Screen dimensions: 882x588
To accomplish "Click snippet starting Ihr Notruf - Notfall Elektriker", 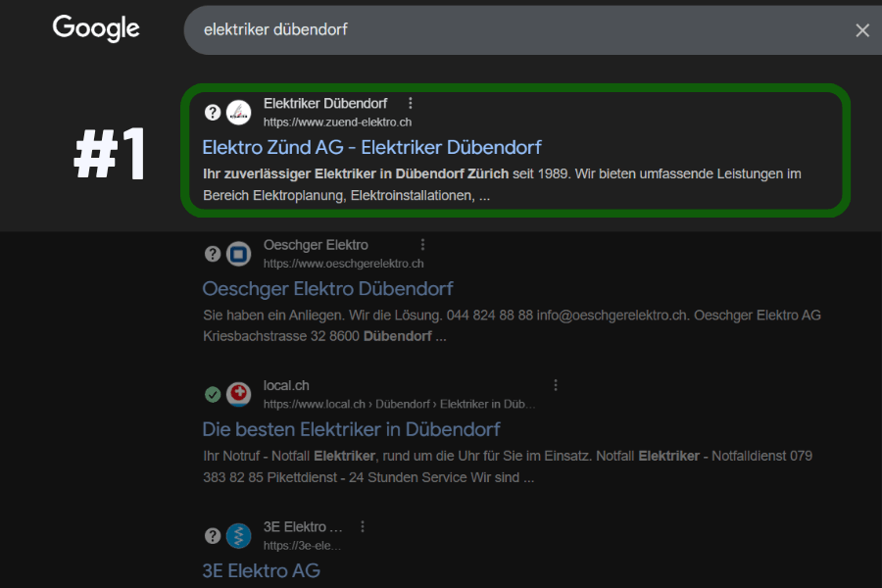I will pos(508,466).
